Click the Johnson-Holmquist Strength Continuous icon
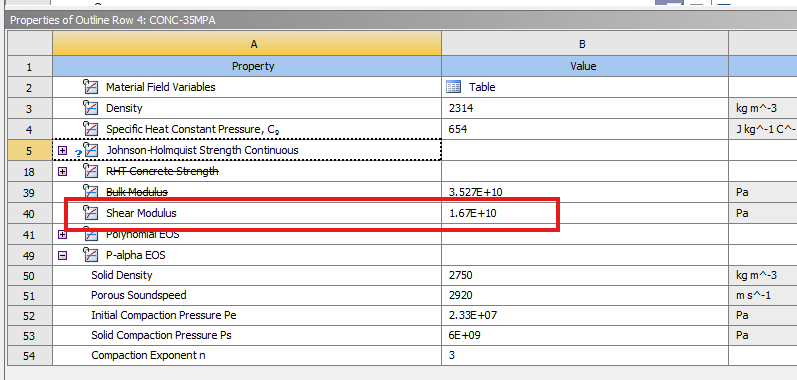This screenshot has width=797, height=380. click(x=90, y=150)
